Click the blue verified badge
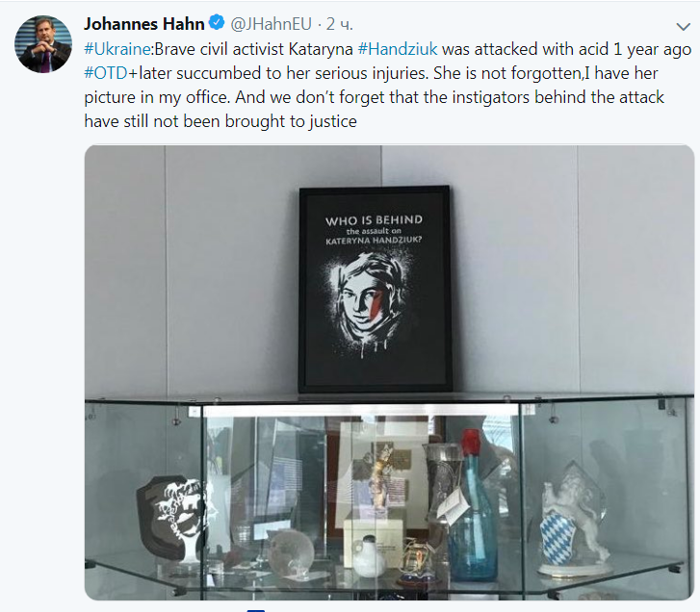The height and width of the screenshot is (612, 700). (x=217, y=22)
